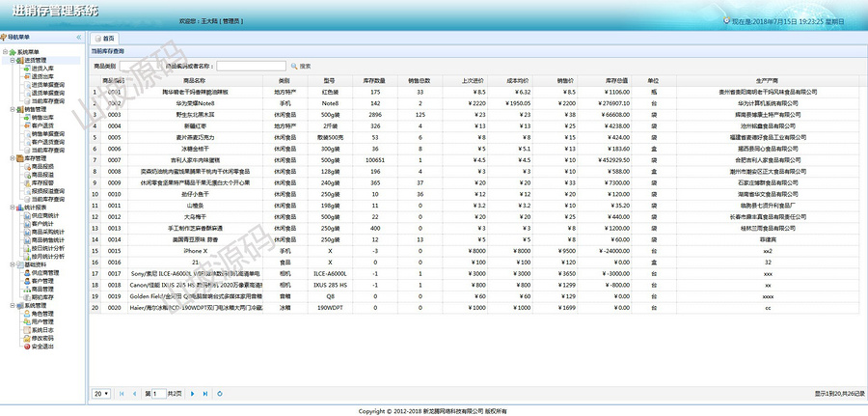Select the 华为荣耀Note8 table row
The height and width of the screenshot is (416, 868).
pyautogui.click(x=475, y=103)
